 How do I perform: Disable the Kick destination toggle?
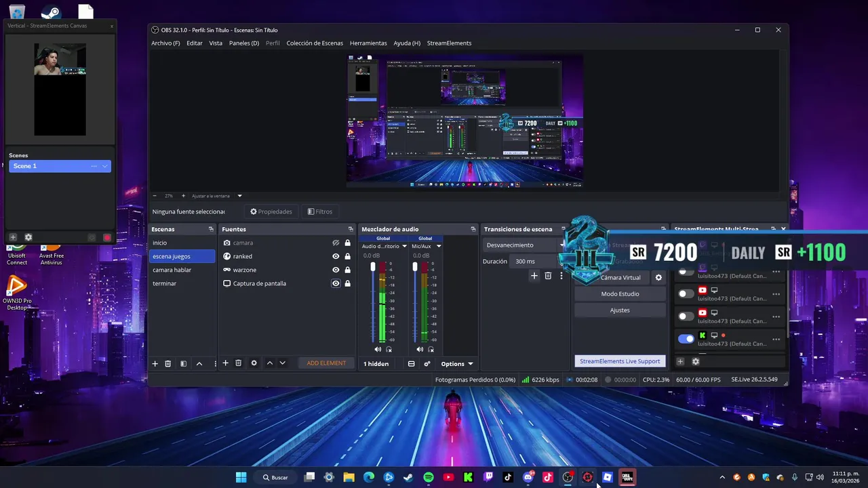coord(686,339)
